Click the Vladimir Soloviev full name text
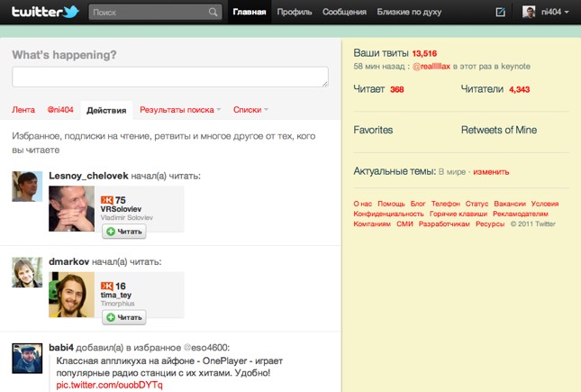The image size is (581, 392). pyautogui.click(x=127, y=218)
